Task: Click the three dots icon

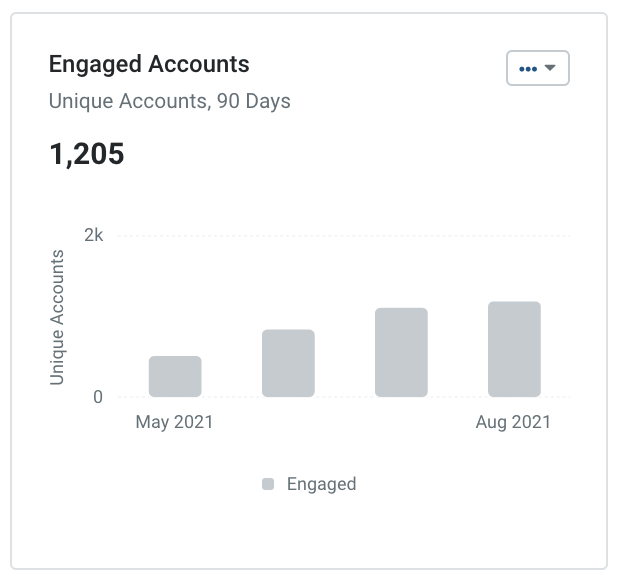Action: pyautogui.click(x=528, y=69)
